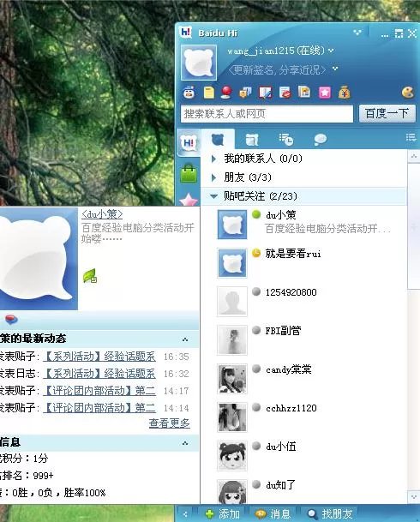This screenshot has height=522, width=420.
Task: Open the pink star favorites toolbar icon
Action: click(x=325, y=93)
